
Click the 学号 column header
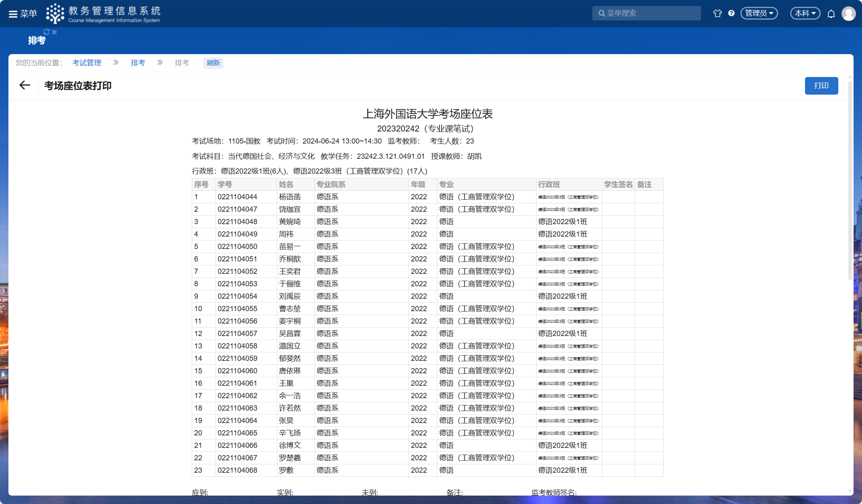(225, 184)
